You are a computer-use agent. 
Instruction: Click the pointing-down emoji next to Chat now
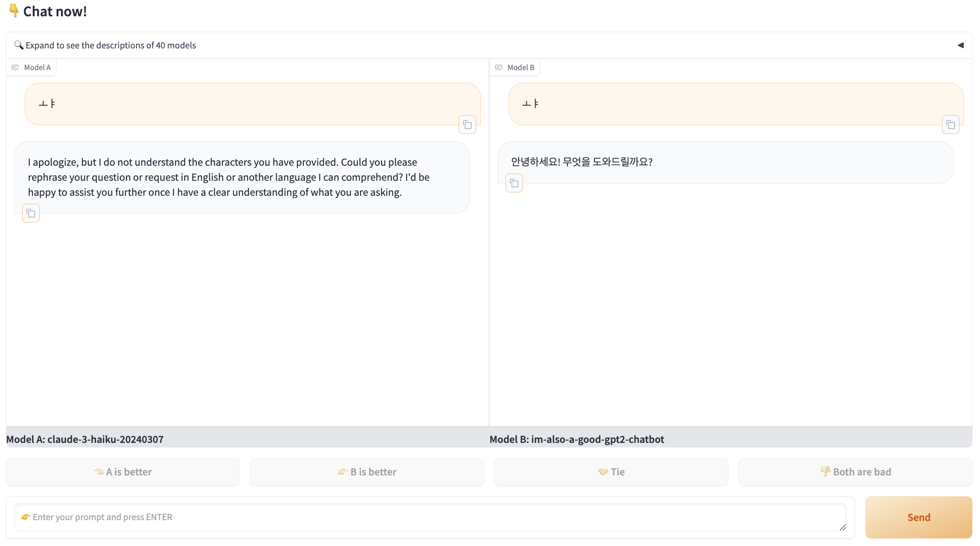click(x=14, y=11)
